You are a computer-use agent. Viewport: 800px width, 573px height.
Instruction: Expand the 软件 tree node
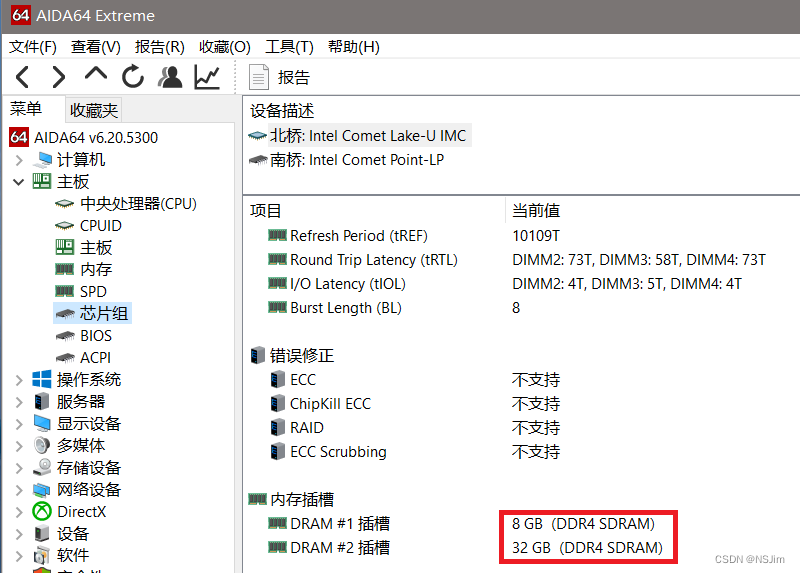[19, 556]
